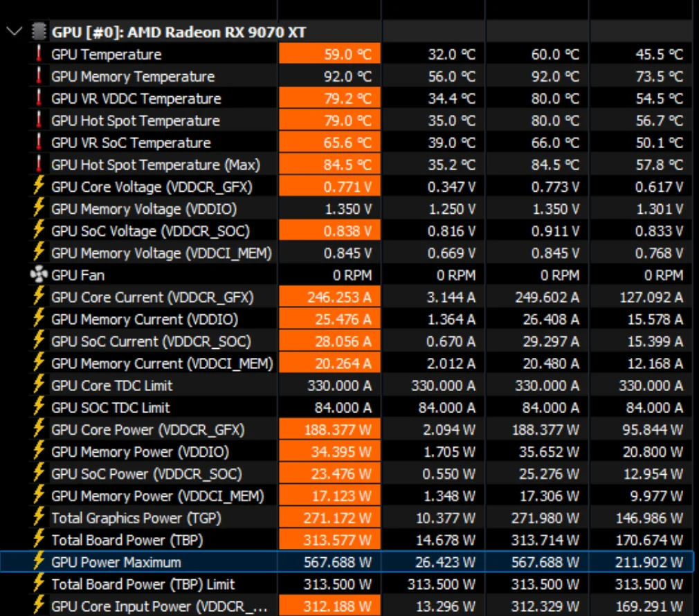The image size is (699, 616).
Task: Click the 246.253 A core current value
Action: point(340,298)
